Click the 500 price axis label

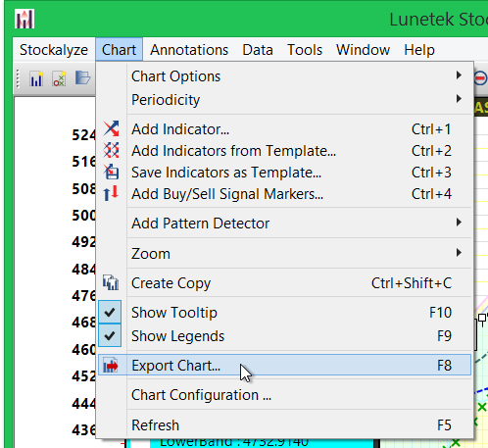pos(83,215)
